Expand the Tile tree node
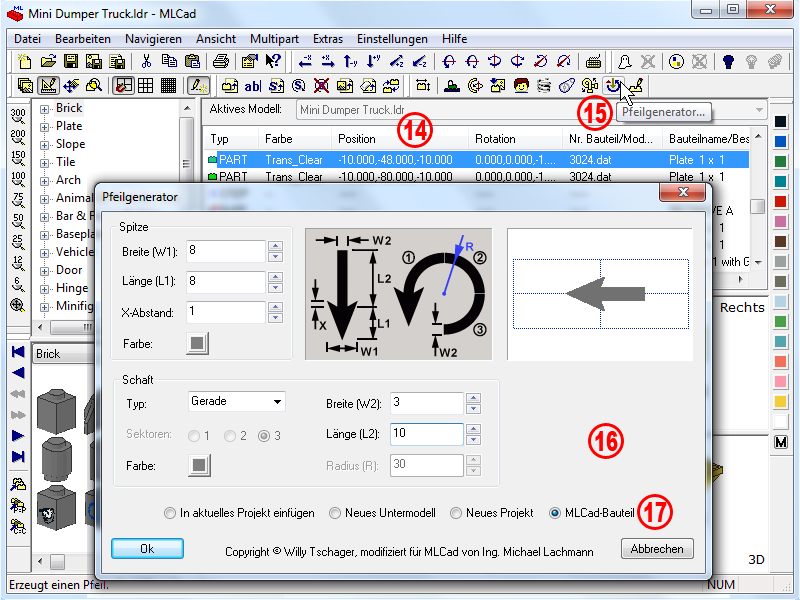The width and height of the screenshot is (800, 600). pyautogui.click(x=44, y=163)
